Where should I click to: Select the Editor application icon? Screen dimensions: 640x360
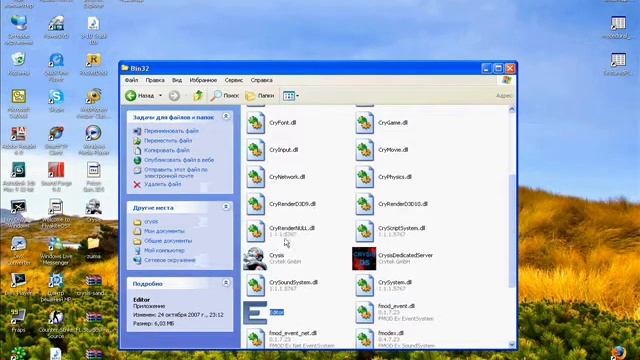255,313
